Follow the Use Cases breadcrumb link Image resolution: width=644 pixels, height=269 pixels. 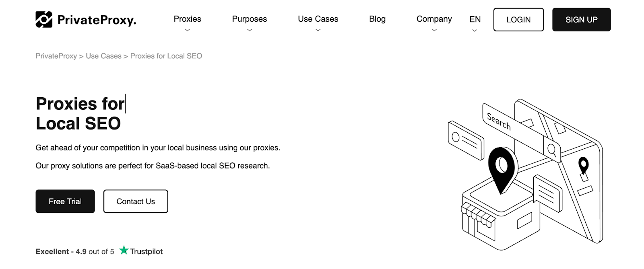pos(103,56)
